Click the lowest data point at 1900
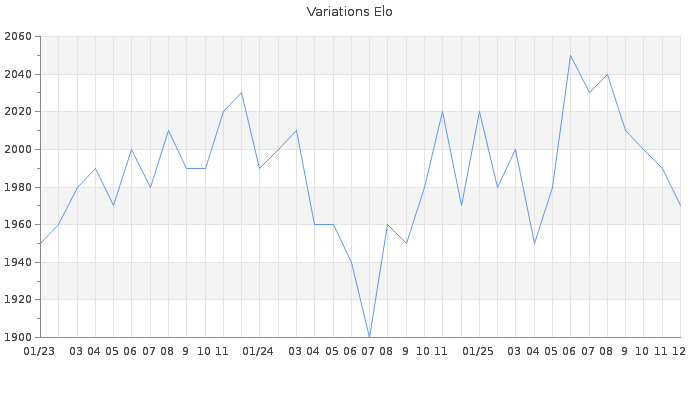 point(369,337)
